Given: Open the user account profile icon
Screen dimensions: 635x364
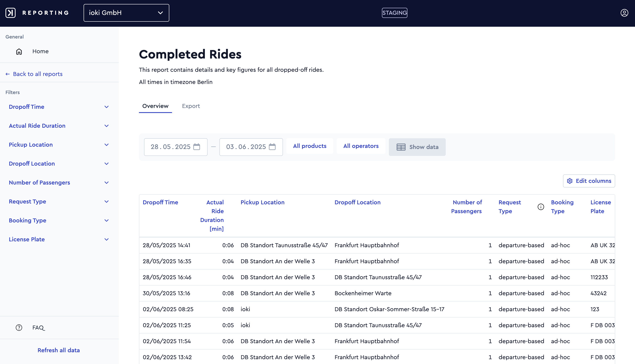Looking at the screenshot, I should pos(624,13).
